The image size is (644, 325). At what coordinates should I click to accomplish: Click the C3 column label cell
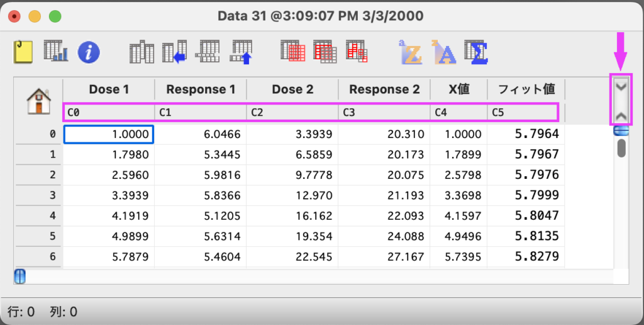click(384, 113)
